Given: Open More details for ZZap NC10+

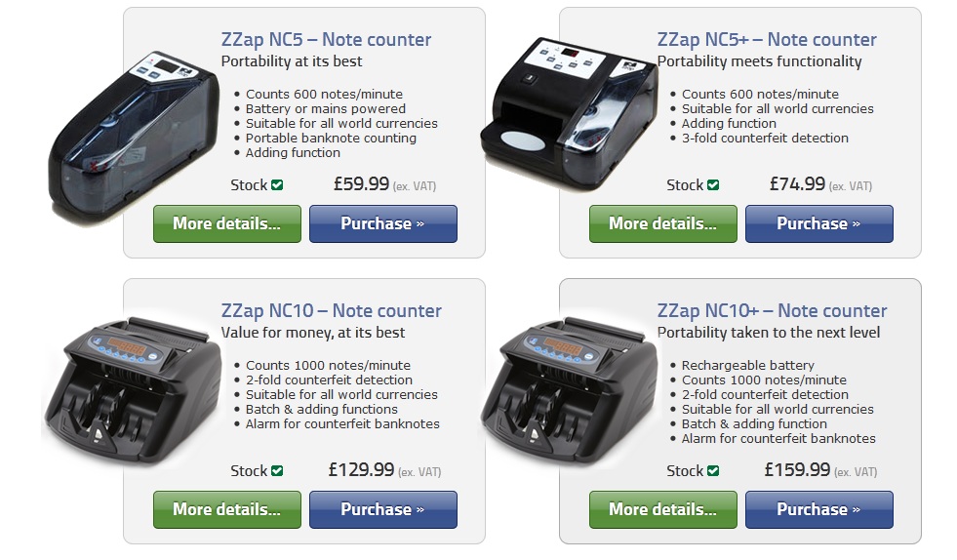Looking at the screenshot, I should [662, 509].
